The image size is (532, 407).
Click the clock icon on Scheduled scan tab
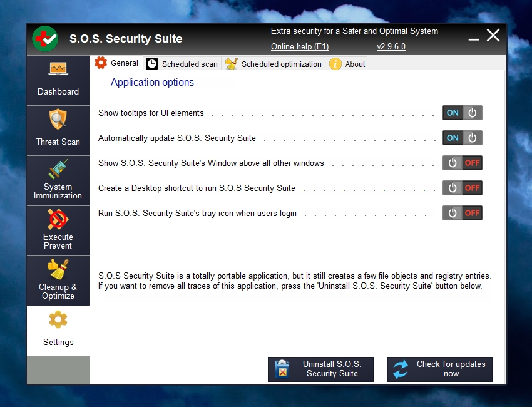tap(151, 64)
